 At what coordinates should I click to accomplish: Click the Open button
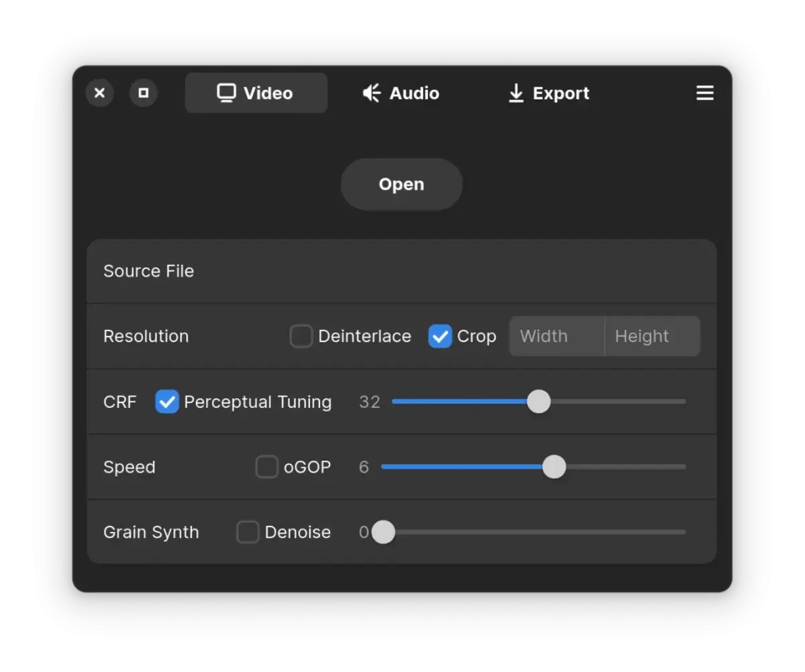(x=401, y=184)
